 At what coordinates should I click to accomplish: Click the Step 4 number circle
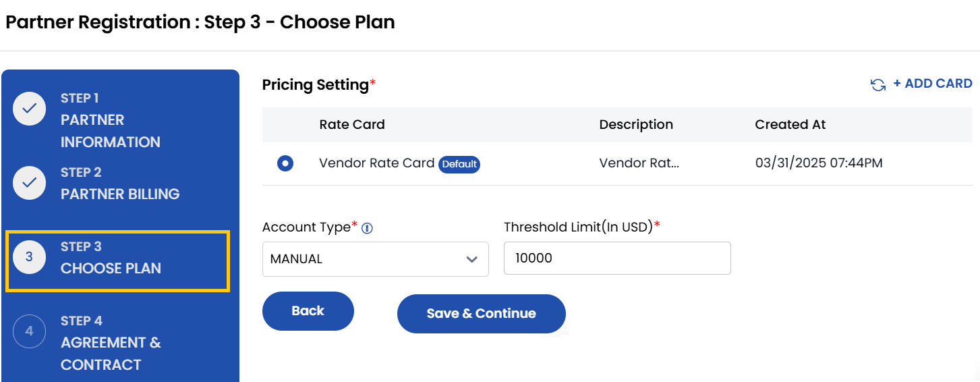(29, 331)
